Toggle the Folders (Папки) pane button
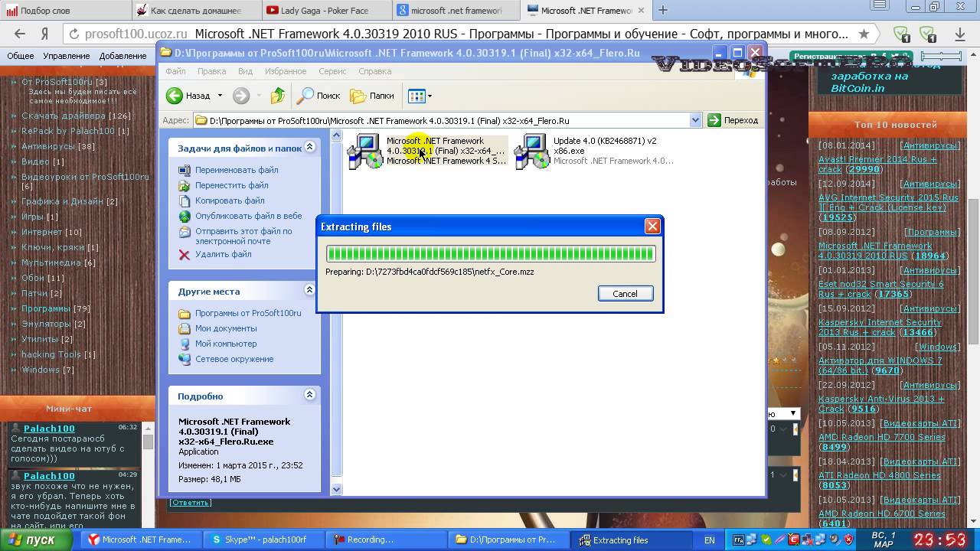 pos(372,96)
